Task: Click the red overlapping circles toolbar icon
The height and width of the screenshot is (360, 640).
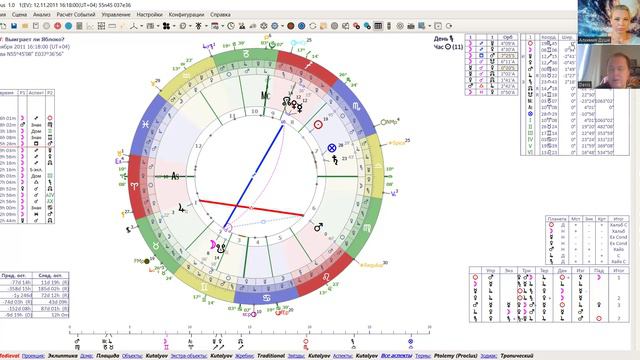Action: pos(356,26)
